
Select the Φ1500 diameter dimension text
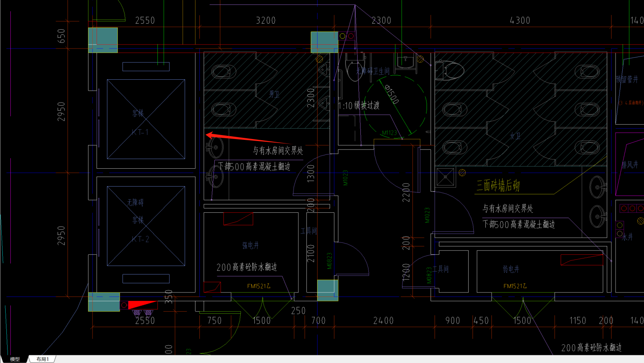point(392,94)
